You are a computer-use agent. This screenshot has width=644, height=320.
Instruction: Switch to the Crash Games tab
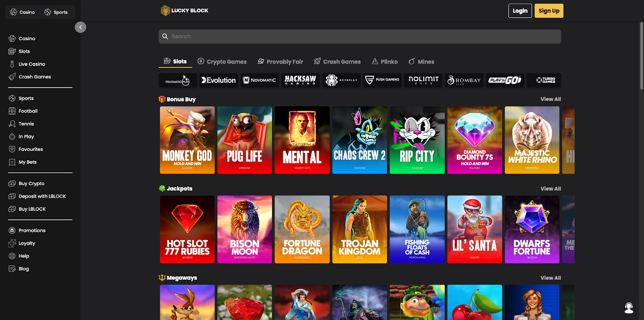pos(337,62)
